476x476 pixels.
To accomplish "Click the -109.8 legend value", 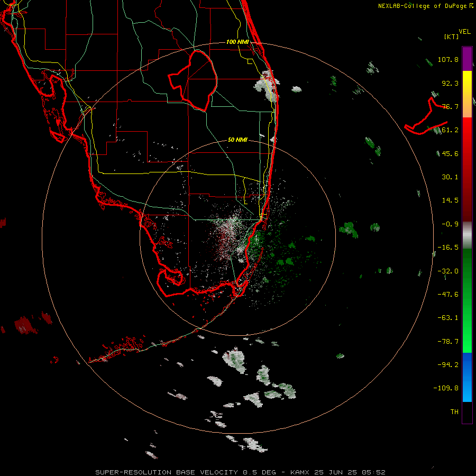I will (446, 388).
